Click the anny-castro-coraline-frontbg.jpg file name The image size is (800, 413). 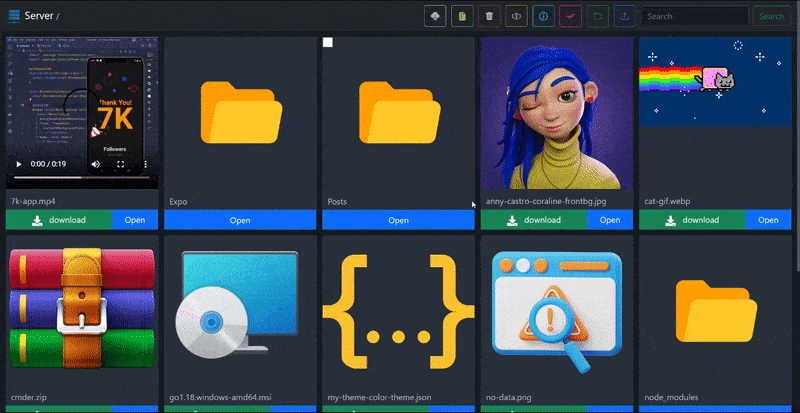(x=546, y=202)
